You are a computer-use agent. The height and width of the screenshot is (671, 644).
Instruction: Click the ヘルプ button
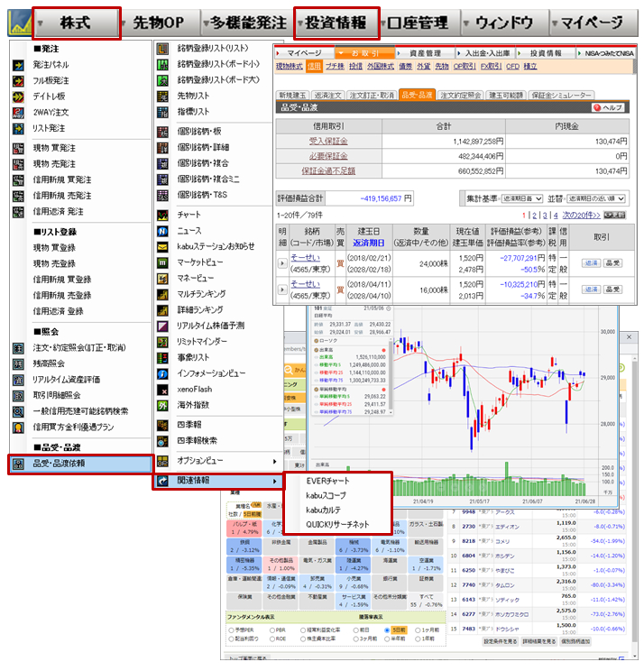[608, 108]
